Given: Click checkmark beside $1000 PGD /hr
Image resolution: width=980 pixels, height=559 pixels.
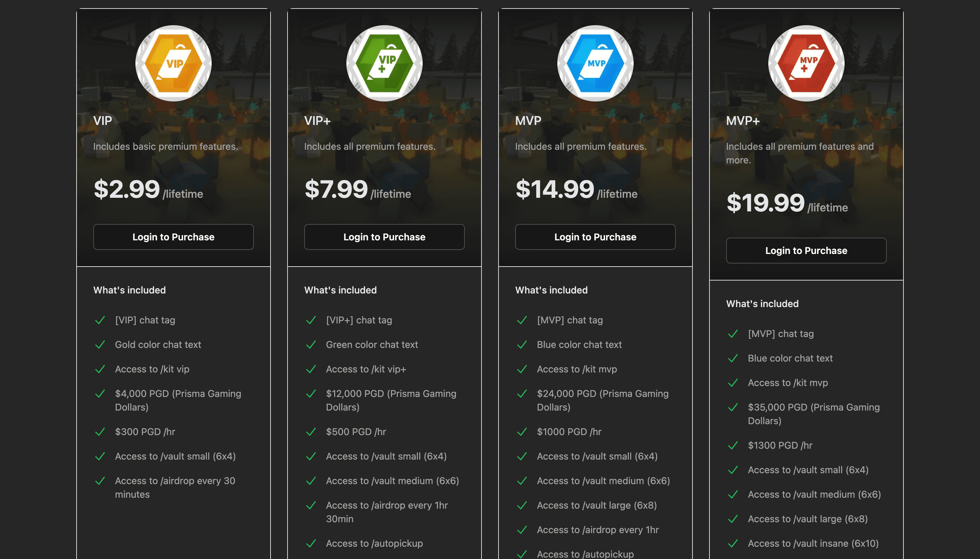Looking at the screenshot, I should [x=522, y=432].
